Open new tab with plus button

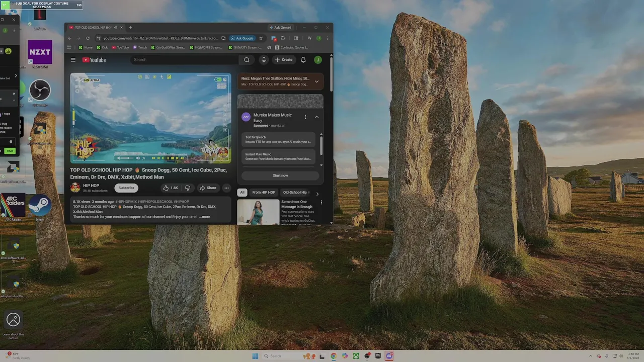[x=130, y=28]
